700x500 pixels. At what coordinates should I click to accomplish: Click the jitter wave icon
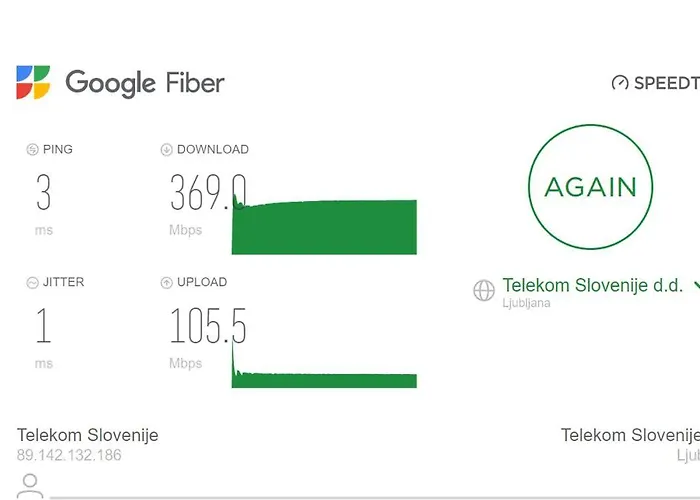point(32,283)
